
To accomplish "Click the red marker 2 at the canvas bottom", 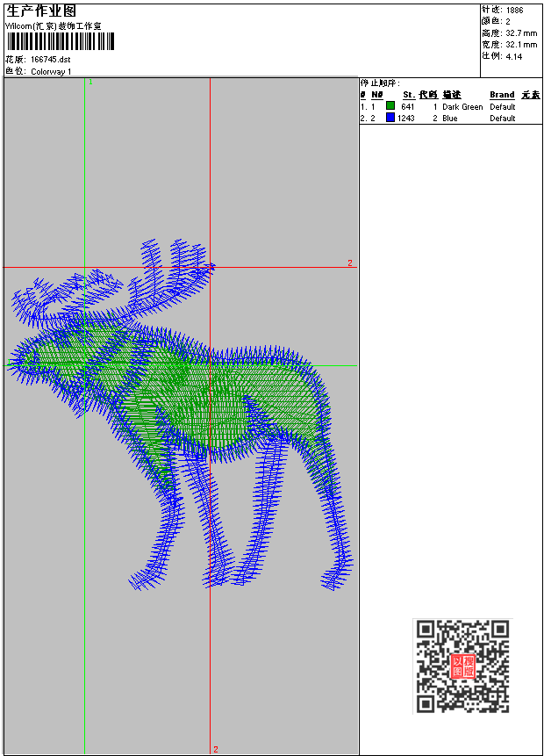I will click(215, 749).
